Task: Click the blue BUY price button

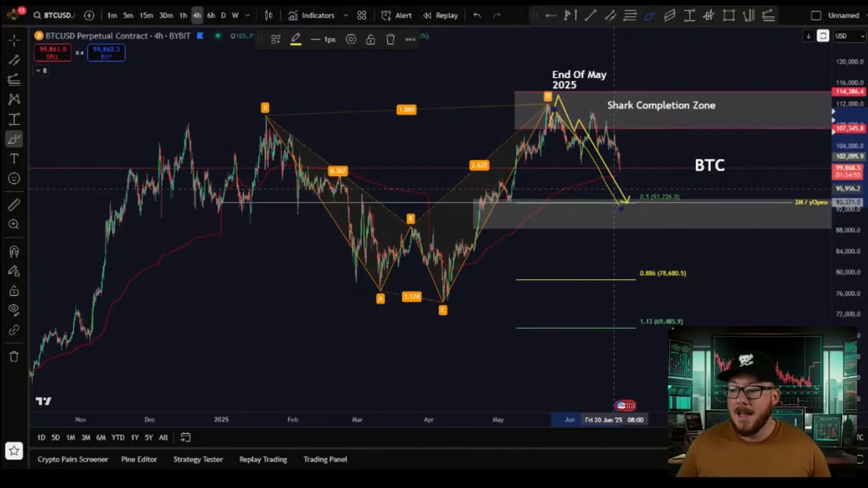Action: pyautogui.click(x=106, y=52)
